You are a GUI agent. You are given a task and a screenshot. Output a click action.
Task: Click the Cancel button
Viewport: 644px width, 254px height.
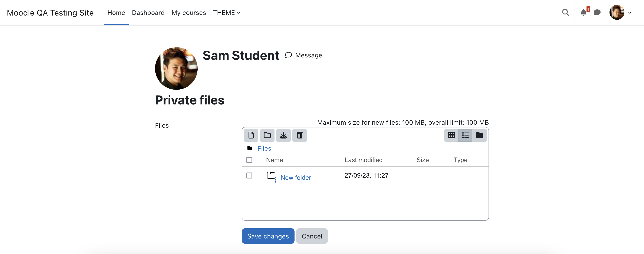coord(312,236)
